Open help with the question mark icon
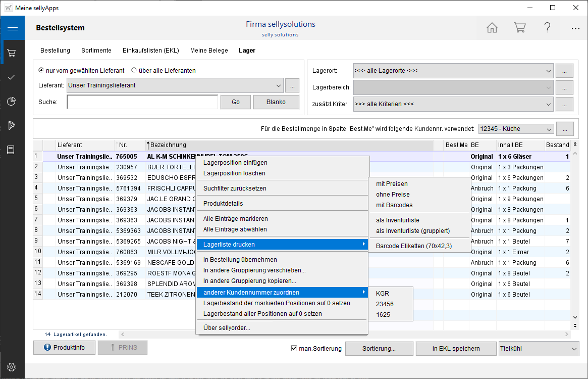The image size is (588, 379). [547, 28]
